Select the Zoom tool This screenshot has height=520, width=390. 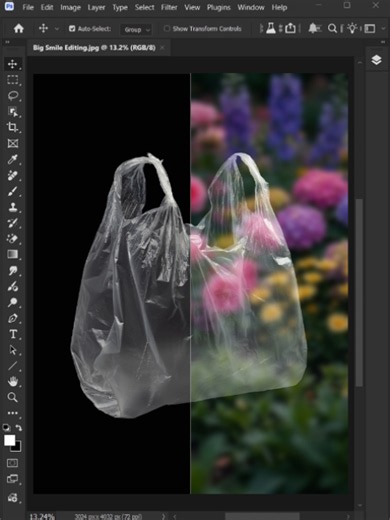(13, 397)
